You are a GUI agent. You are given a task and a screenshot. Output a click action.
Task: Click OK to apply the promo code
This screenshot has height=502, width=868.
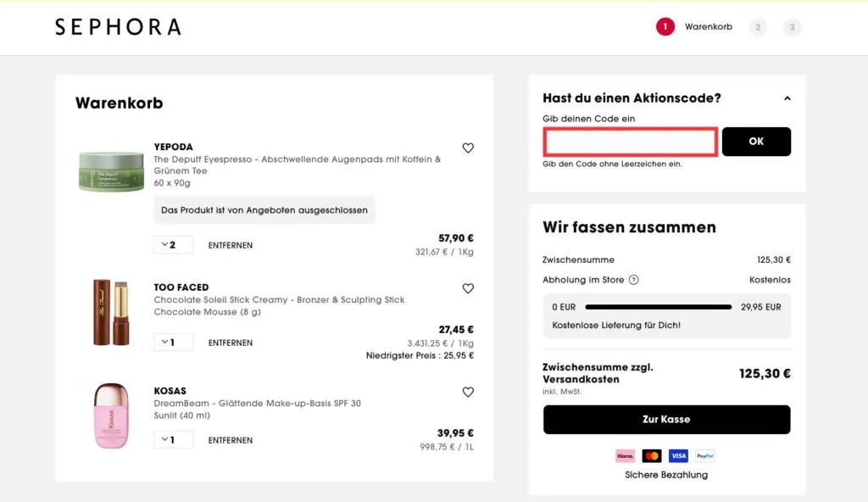756,141
